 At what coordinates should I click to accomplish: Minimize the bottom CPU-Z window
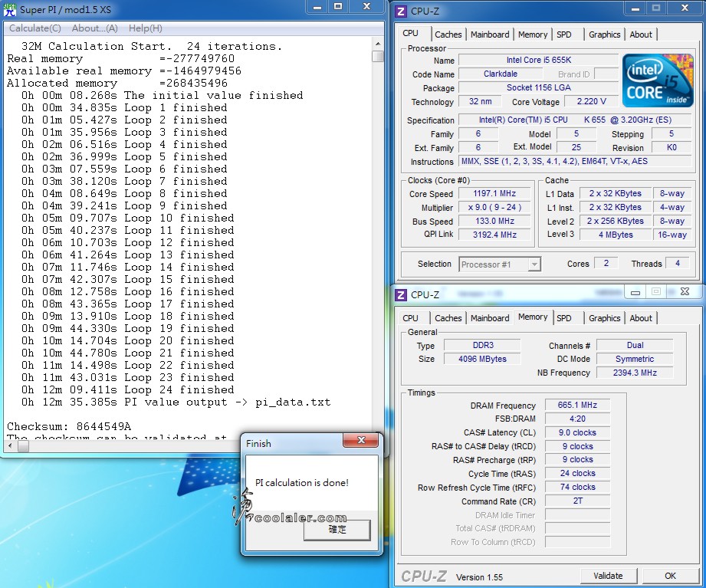click(x=635, y=292)
